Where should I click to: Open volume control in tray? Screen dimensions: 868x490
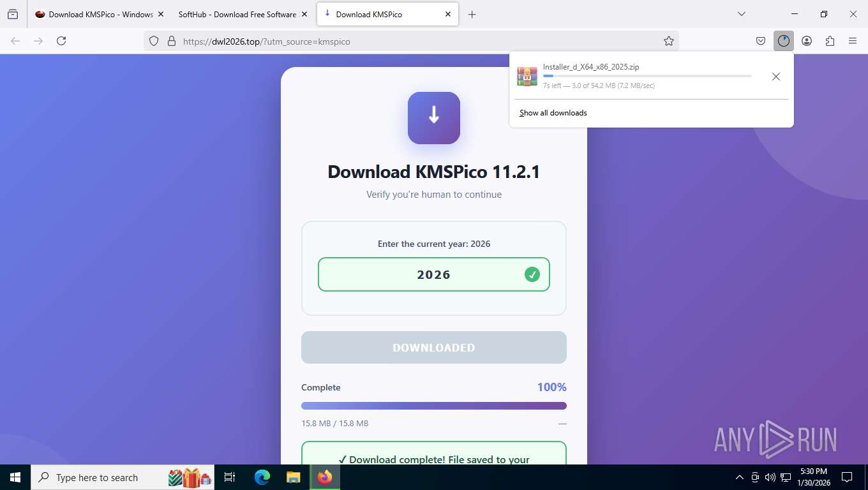point(770,477)
